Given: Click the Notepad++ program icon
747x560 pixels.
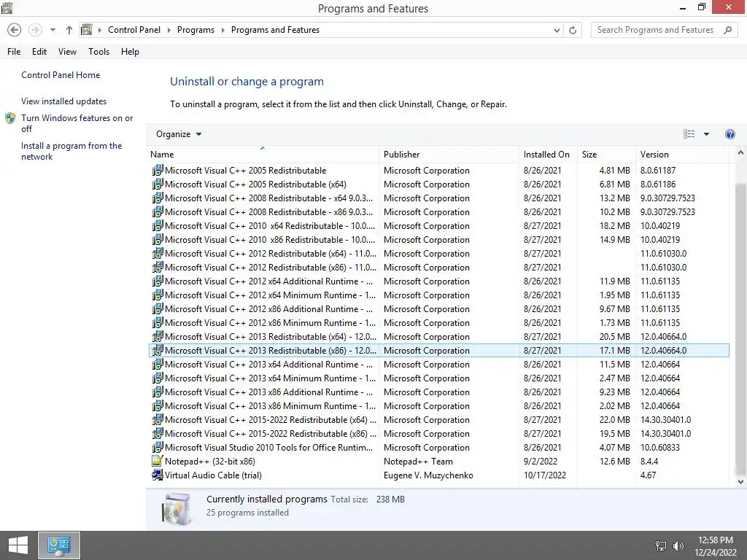Looking at the screenshot, I should coord(158,461).
